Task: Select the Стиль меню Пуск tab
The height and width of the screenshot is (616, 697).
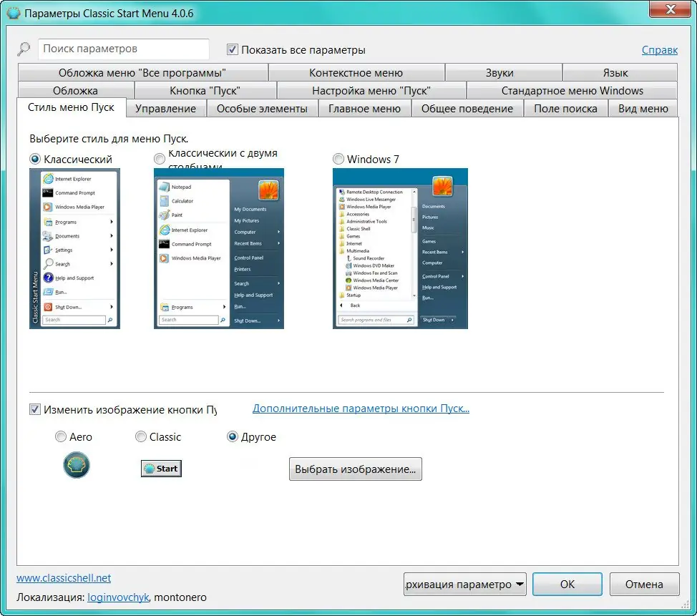Action: click(x=71, y=107)
